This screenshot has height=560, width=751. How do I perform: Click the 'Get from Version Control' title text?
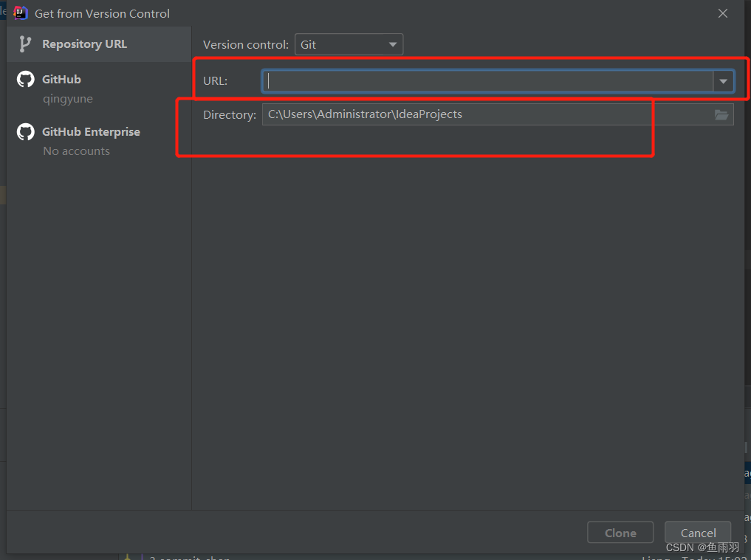102,13
